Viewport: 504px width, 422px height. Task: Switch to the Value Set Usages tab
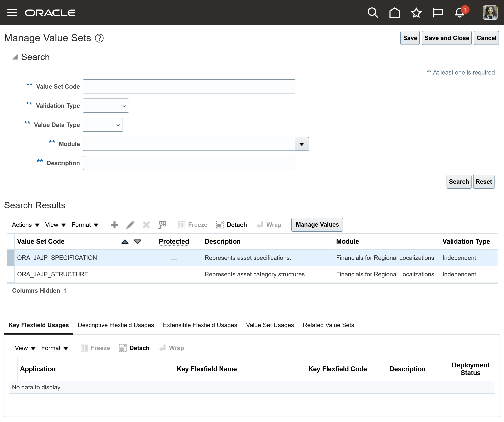pyautogui.click(x=270, y=325)
